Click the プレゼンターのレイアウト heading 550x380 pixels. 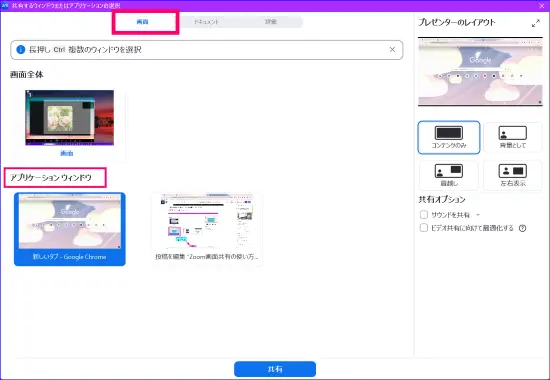pos(457,22)
